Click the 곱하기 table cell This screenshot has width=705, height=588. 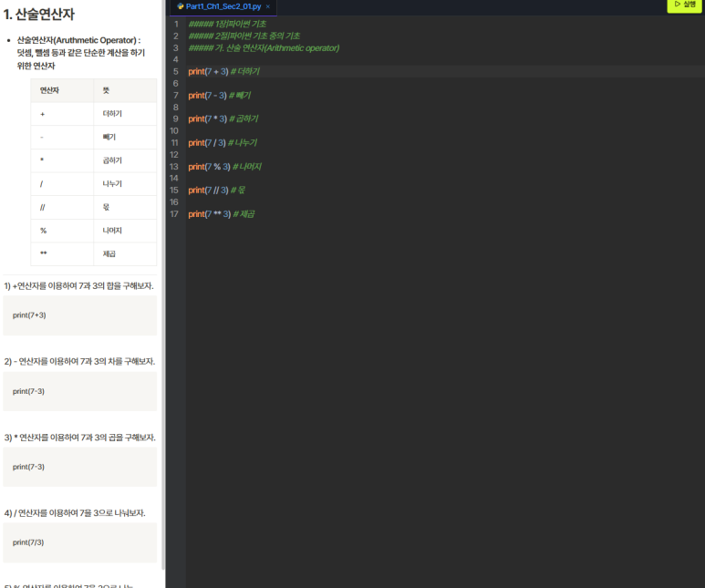[x=125, y=160]
